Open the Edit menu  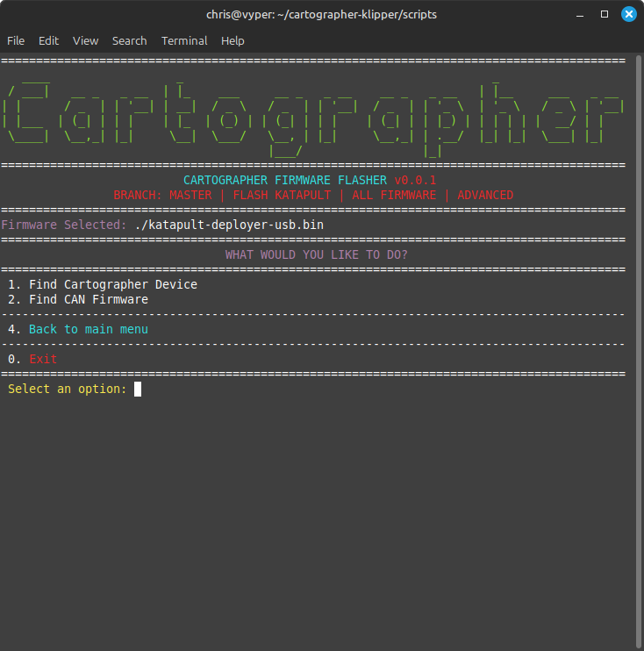[x=48, y=40]
